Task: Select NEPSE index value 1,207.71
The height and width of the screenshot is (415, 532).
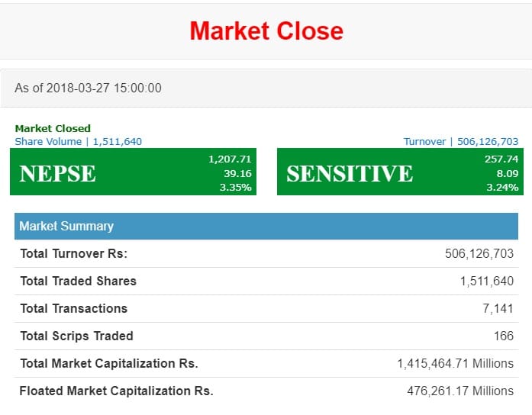Action: 230,159
